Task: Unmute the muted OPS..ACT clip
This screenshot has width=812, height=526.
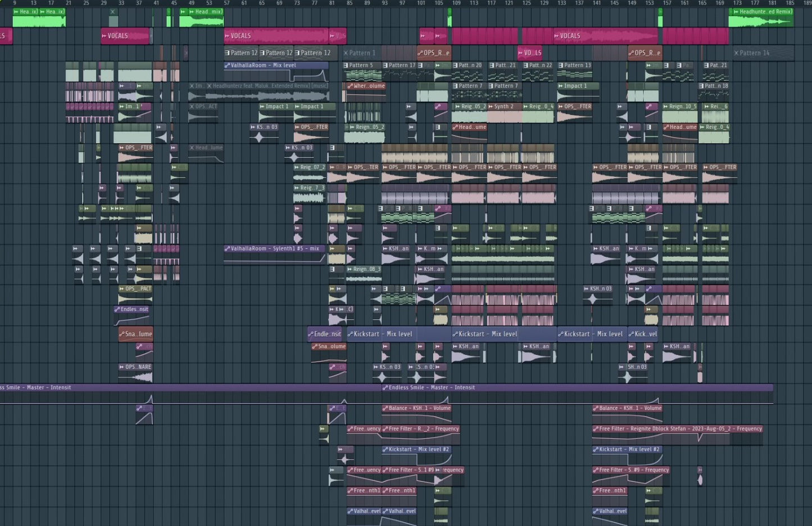Action: 193,106
